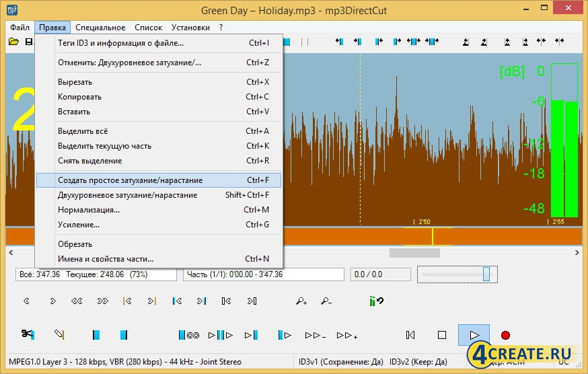Open Усиление... dialog
The height and width of the screenshot is (374, 588).
pos(159,225)
